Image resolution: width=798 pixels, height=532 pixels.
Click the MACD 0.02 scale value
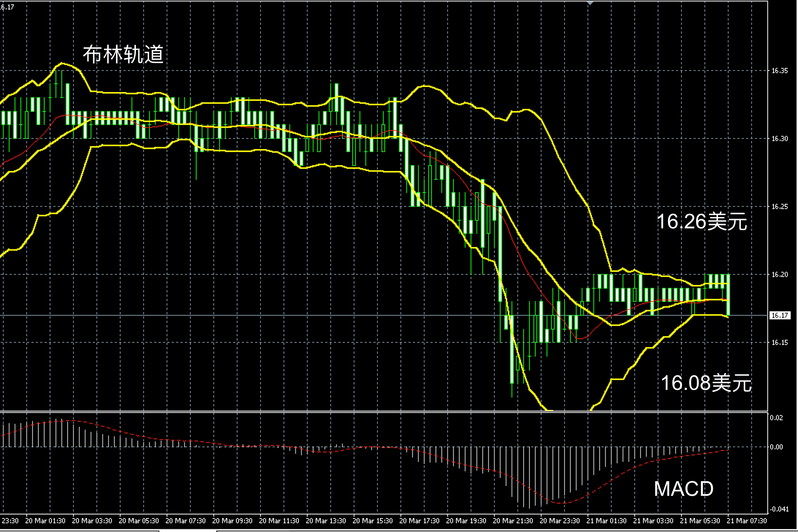coord(777,418)
